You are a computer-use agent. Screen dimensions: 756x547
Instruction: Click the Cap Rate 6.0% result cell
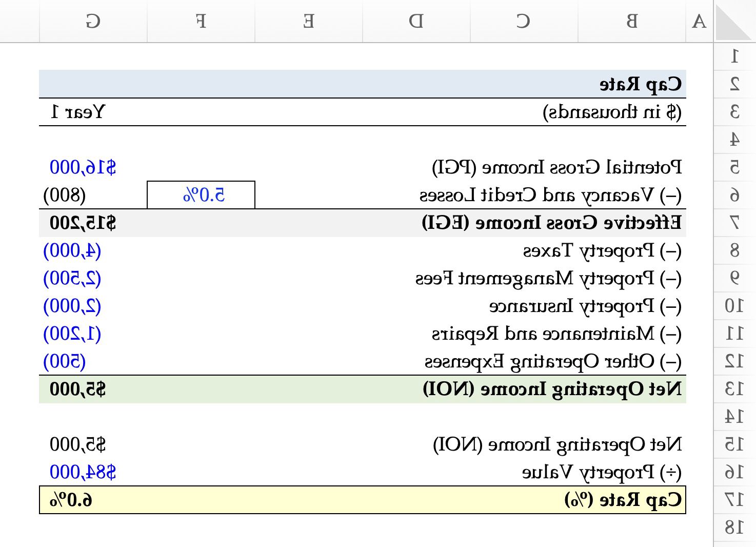point(72,500)
